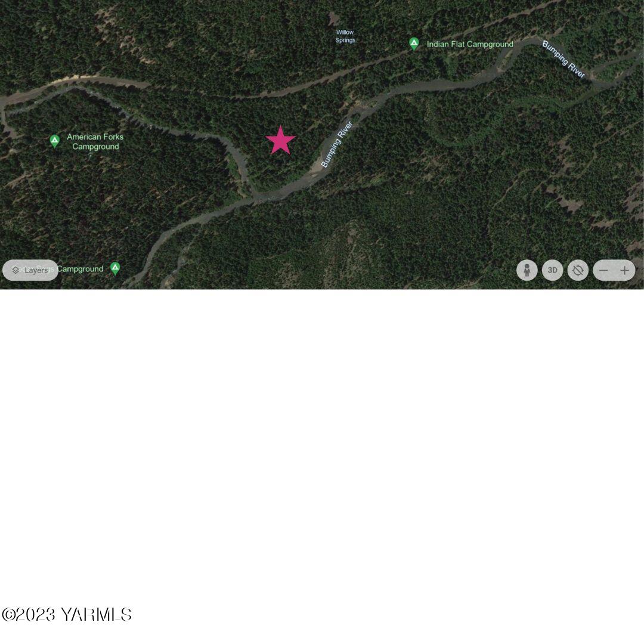The width and height of the screenshot is (644, 644).
Task: Click the compass rotate/reset icon
Action: pos(578,270)
